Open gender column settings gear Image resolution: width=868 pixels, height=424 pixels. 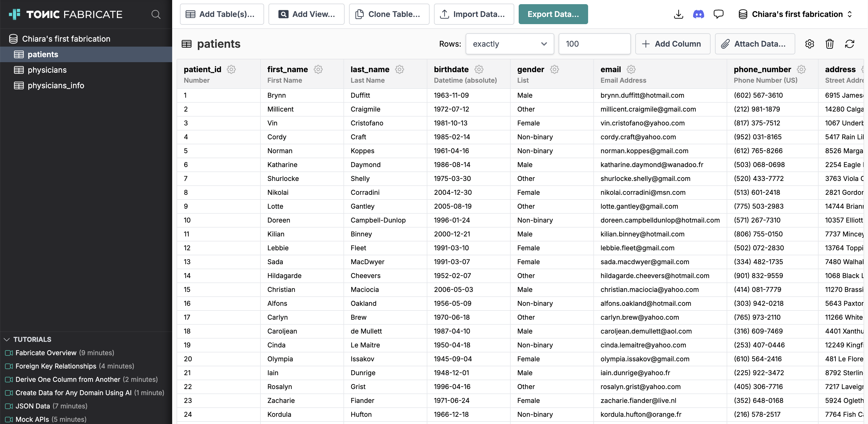(554, 69)
